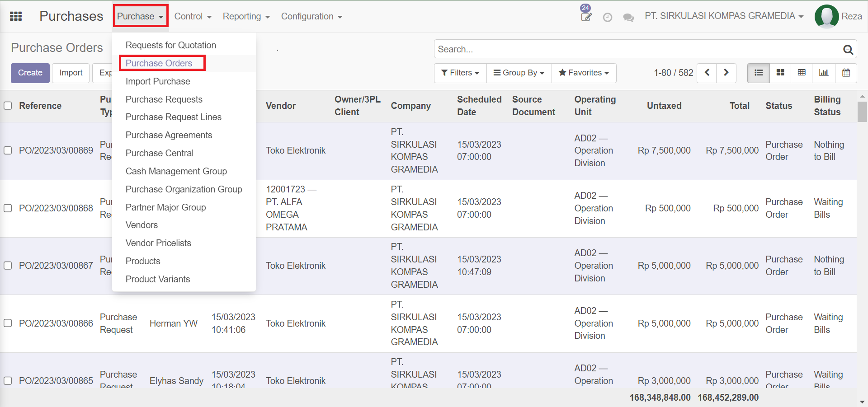The width and height of the screenshot is (868, 407).
Task: Go to previous page of records
Action: [707, 73]
